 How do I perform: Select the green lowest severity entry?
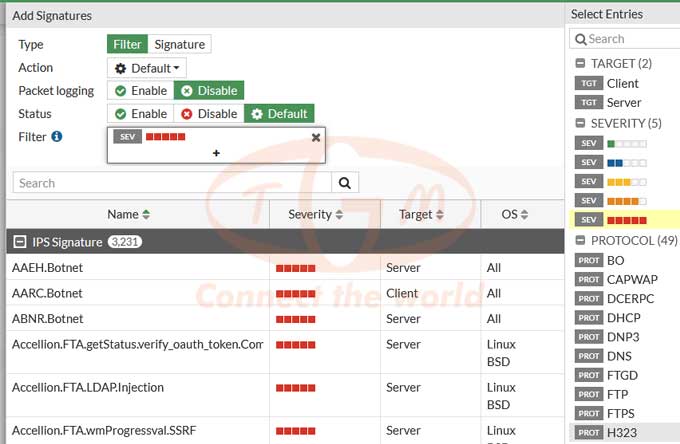[x=627, y=144]
